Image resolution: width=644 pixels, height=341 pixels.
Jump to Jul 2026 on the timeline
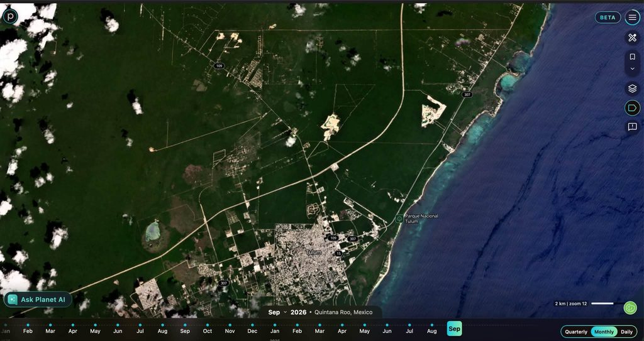click(409, 330)
